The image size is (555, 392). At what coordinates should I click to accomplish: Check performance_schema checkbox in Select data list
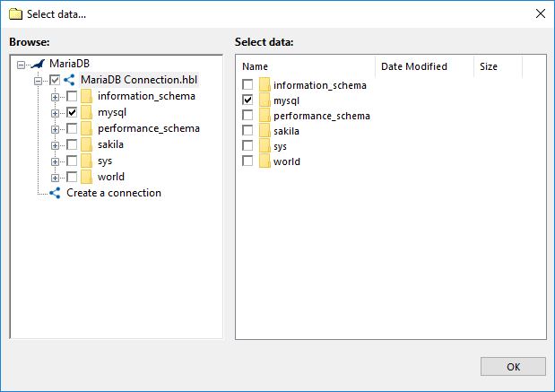coord(247,116)
